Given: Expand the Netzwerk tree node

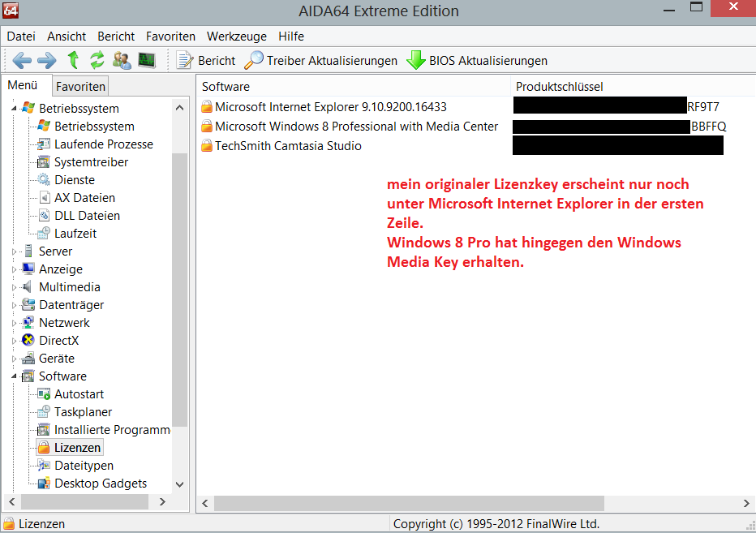Looking at the screenshot, I should click(x=14, y=323).
